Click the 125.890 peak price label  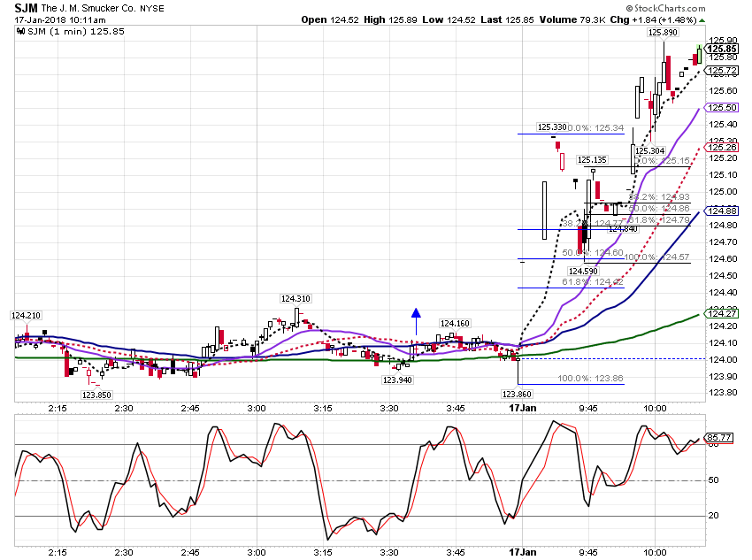(663, 33)
